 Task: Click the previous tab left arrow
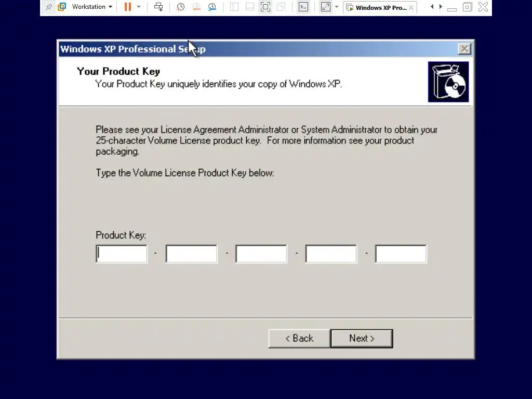pos(432,7)
